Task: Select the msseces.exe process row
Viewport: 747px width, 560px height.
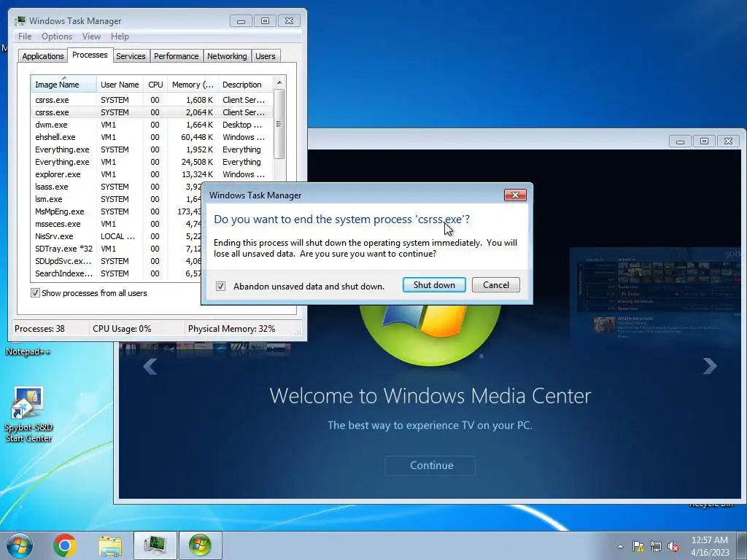Action: (116, 224)
